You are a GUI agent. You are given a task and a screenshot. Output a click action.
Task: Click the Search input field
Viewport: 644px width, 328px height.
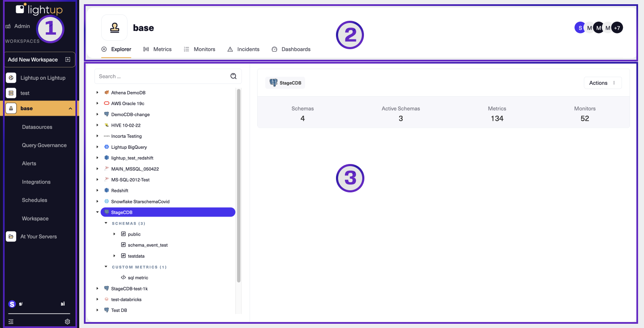pyautogui.click(x=168, y=76)
